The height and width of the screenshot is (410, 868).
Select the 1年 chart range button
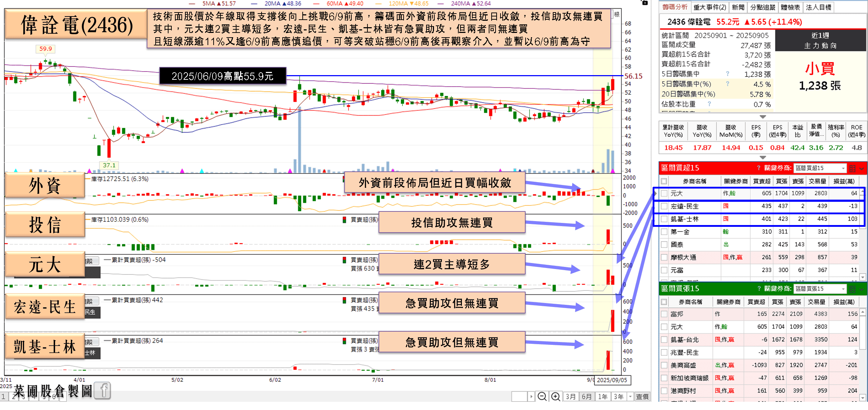(603, 396)
